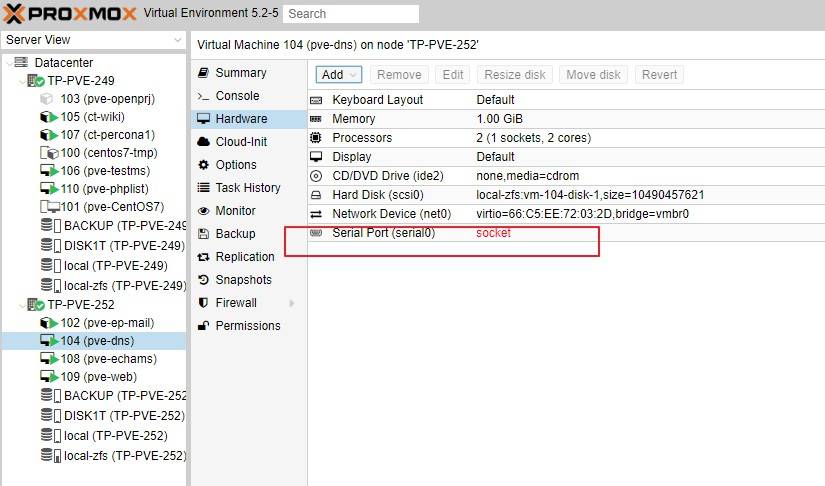Collapse the TP-PVE-252 node
This screenshot has width=825, height=486.
(x=22, y=305)
